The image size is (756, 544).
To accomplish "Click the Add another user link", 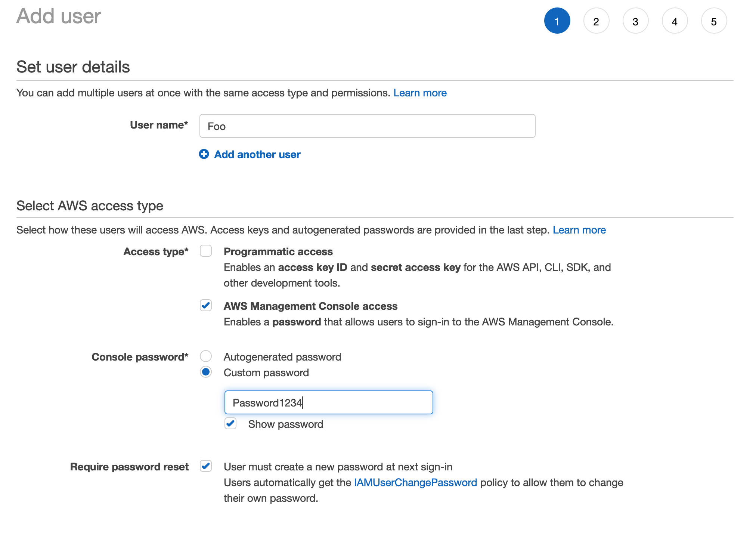I will [x=257, y=154].
